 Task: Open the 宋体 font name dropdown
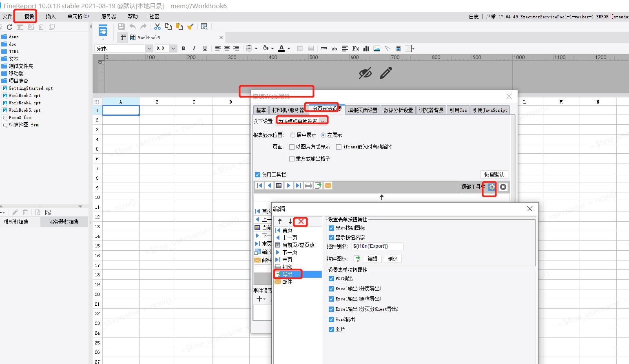[149, 49]
